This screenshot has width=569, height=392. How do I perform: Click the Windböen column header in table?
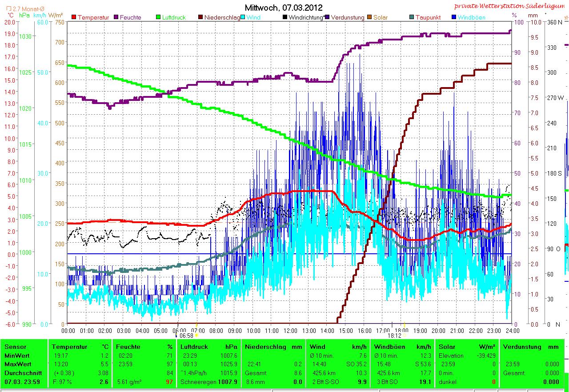pos(389,347)
